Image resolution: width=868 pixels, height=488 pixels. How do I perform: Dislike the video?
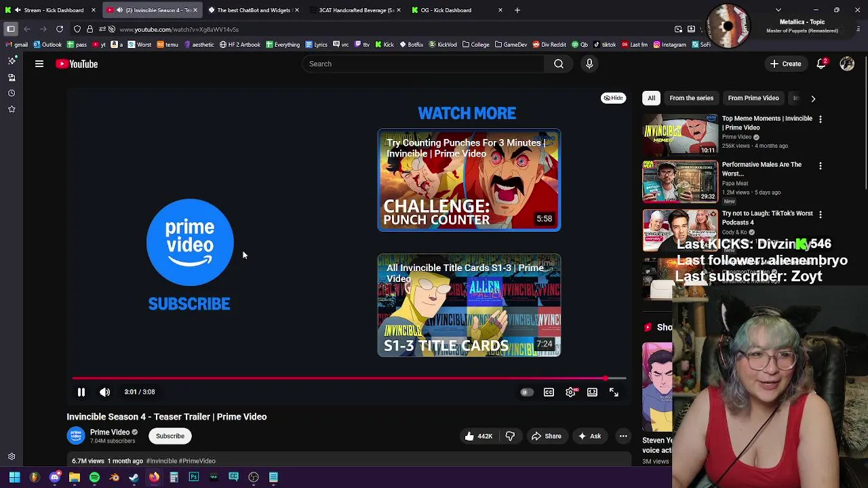pos(511,436)
